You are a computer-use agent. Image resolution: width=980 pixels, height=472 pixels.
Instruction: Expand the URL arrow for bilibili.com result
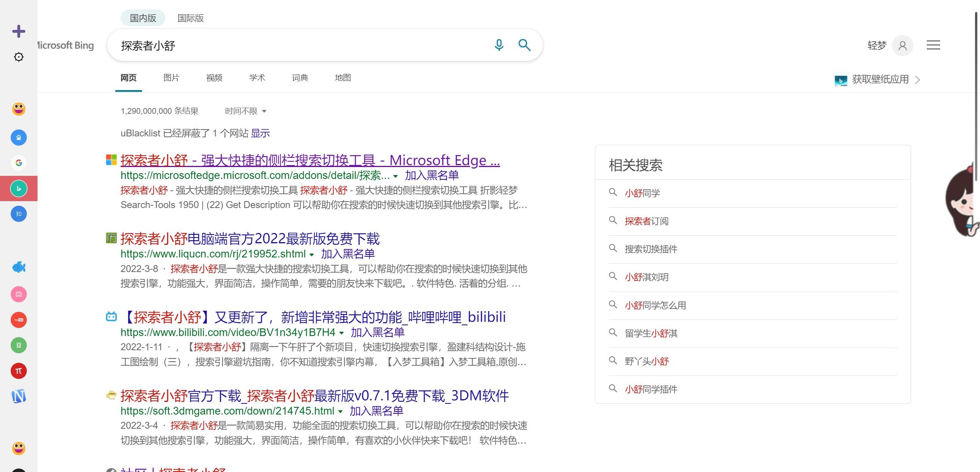pyautogui.click(x=341, y=333)
